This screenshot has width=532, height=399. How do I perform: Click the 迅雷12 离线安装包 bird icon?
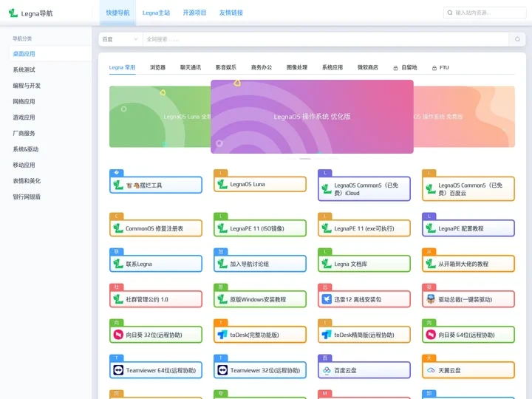pyautogui.click(x=327, y=299)
